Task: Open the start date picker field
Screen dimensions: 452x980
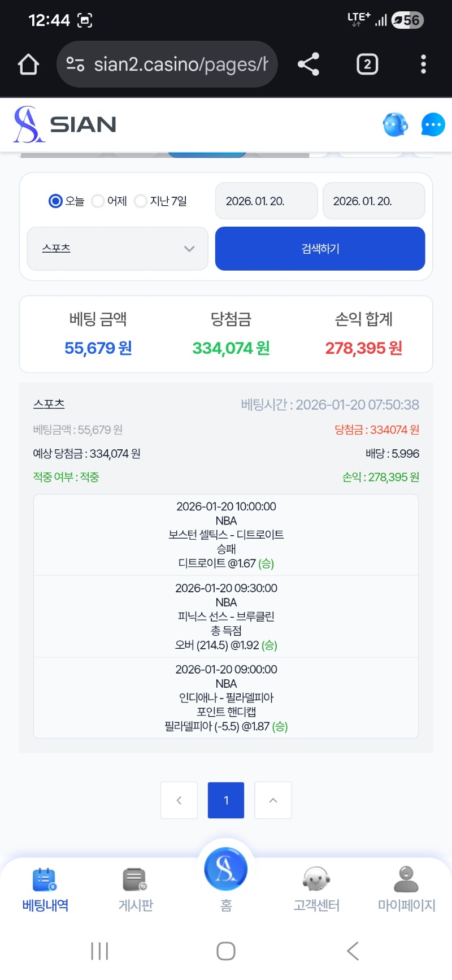Action: click(266, 201)
